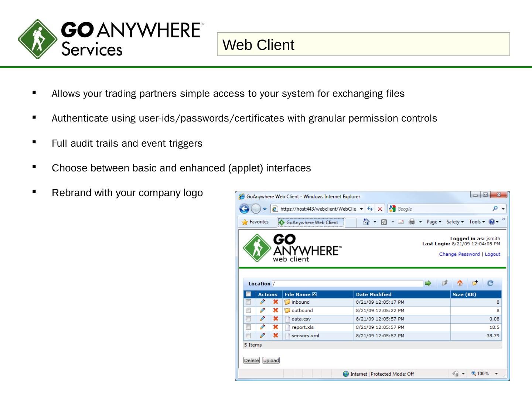The width and height of the screenshot is (532, 399).
Task: Open the inbound folder
Action: pyautogui.click(x=300, y=302)
